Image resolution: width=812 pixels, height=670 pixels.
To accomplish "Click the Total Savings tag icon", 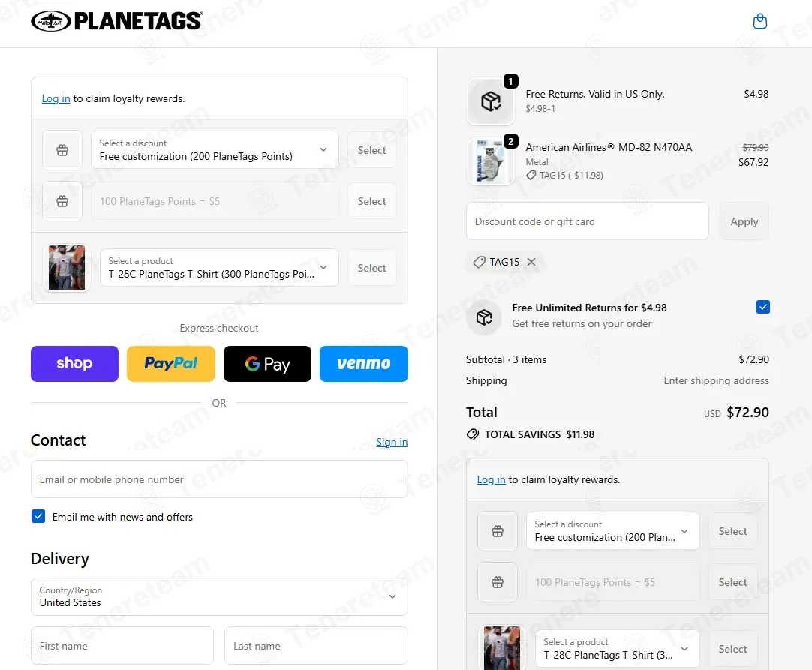I will (x=472, y=434).
